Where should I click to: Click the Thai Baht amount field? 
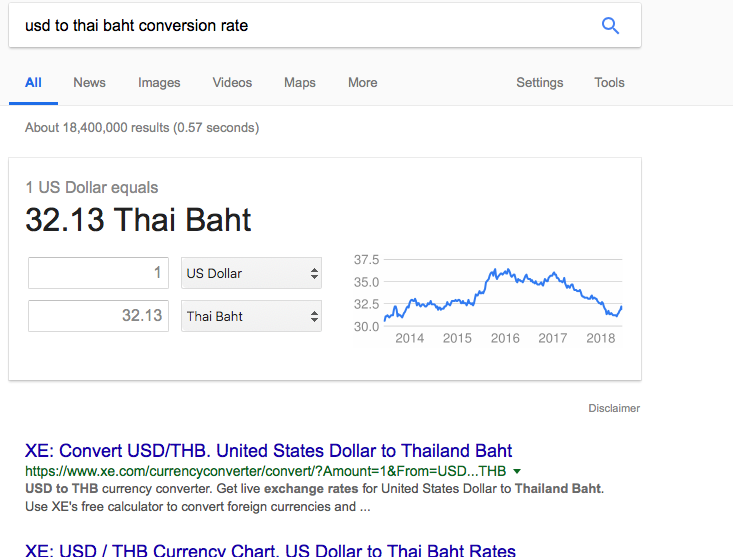98,316
